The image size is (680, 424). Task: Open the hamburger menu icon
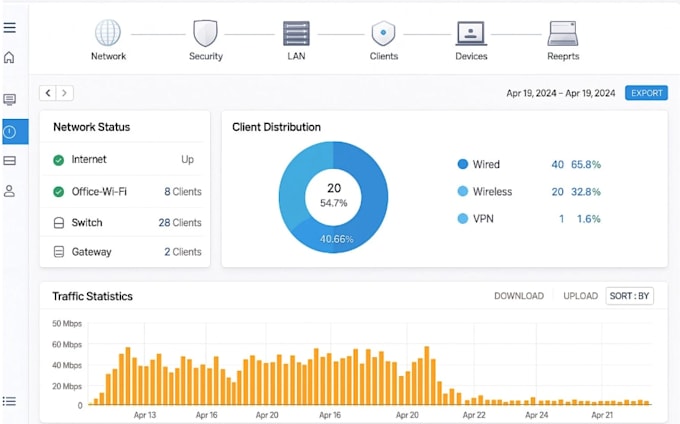pos(10,28)
